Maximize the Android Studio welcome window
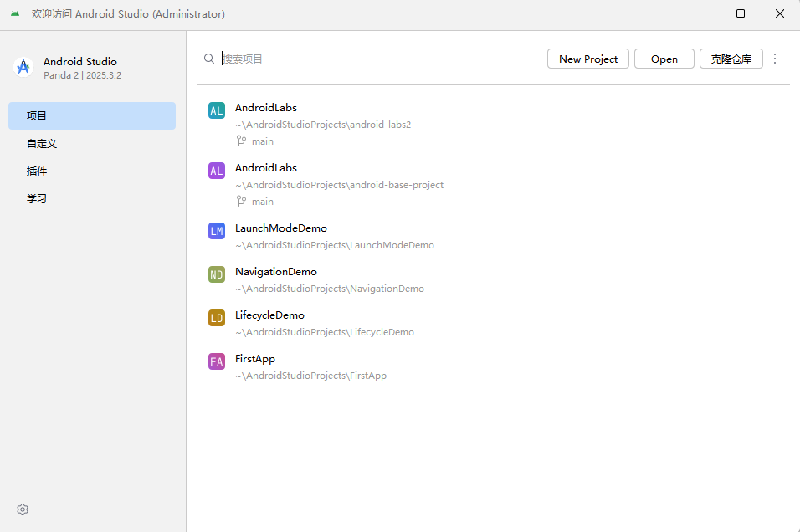The height and width of the screenshot is (532, 800). (x=741, y=13)
